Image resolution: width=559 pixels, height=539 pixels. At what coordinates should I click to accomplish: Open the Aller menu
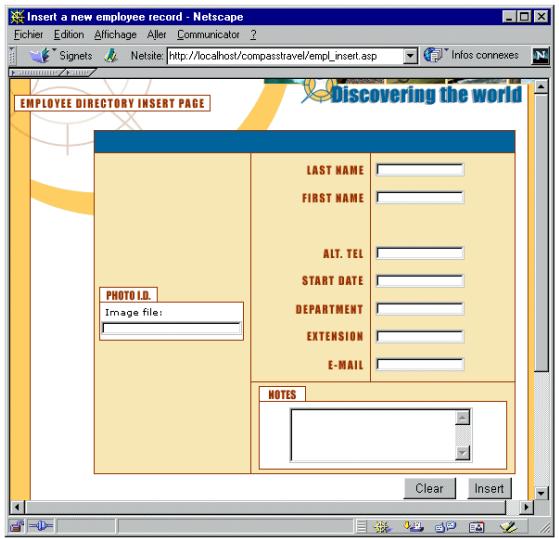click(x=157, y=35)
